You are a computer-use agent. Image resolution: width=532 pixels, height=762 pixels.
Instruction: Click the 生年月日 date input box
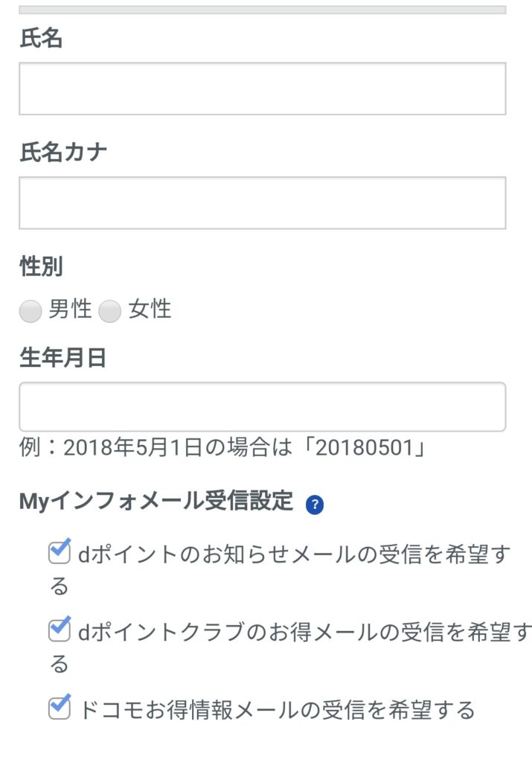pyautogui.click(x=262, y=407)
